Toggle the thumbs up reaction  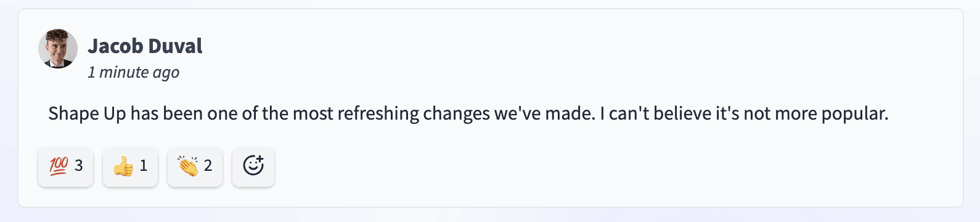pyautogui.click(x=131, y=166)
